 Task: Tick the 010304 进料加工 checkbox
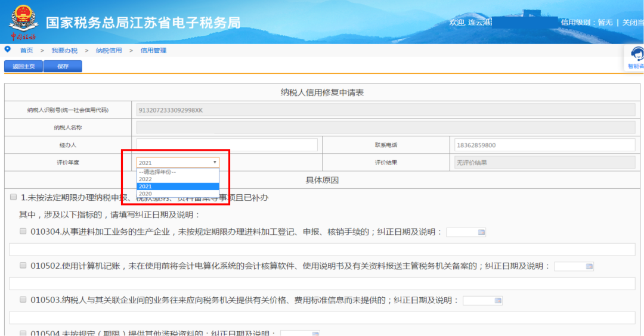[x=23, y=231]
